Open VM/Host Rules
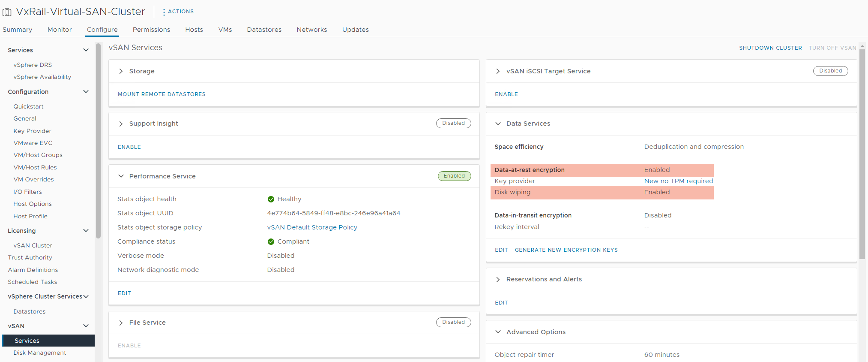Screen dimensions: 868x362 [35, 168]
